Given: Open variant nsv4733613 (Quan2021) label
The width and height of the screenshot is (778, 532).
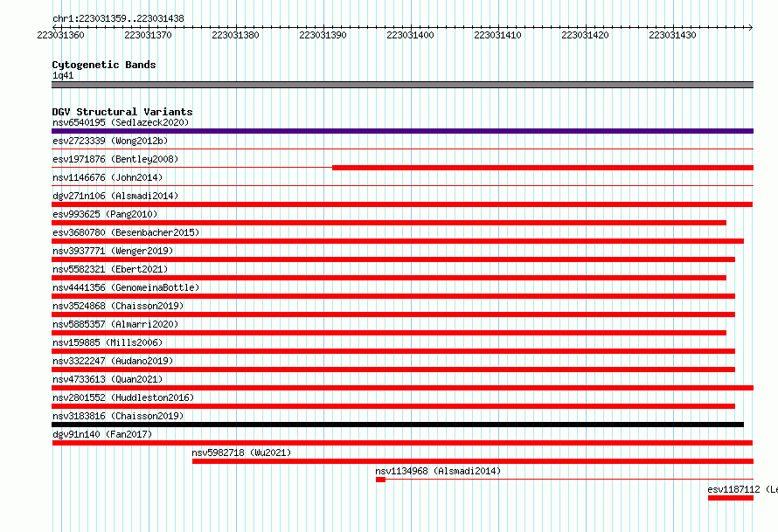Looking at the screenshot, I should (108, 379).
